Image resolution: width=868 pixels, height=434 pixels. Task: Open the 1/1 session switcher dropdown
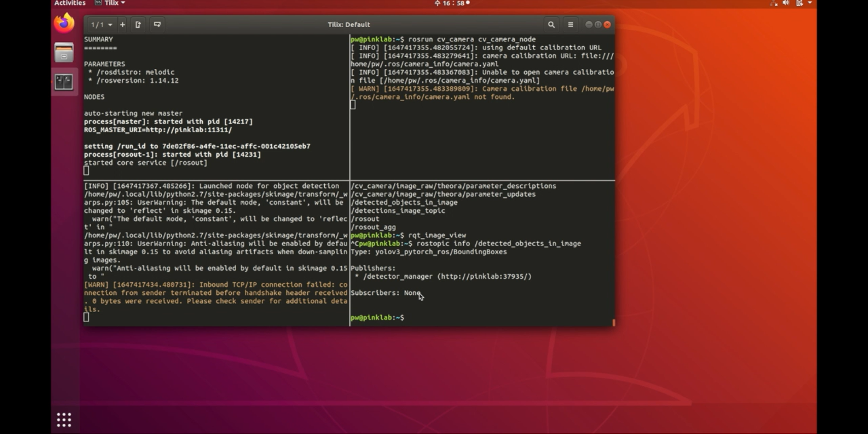(x=102, y=24)
